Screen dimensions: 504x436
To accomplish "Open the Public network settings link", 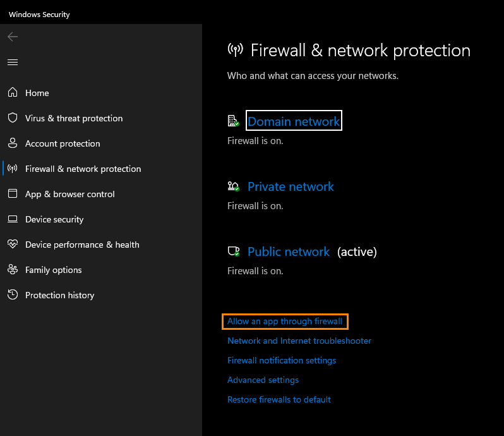I will (289, 251).
